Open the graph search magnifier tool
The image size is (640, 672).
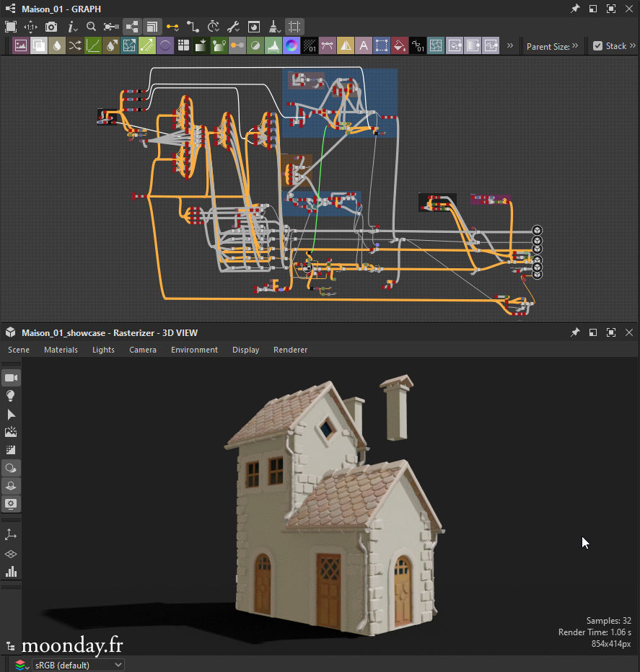(x=92, y=27)
